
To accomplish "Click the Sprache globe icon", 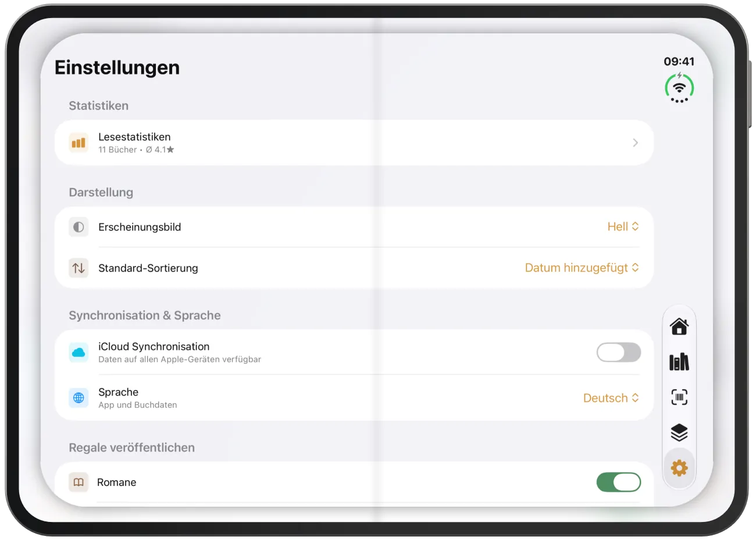I will 79,398.
